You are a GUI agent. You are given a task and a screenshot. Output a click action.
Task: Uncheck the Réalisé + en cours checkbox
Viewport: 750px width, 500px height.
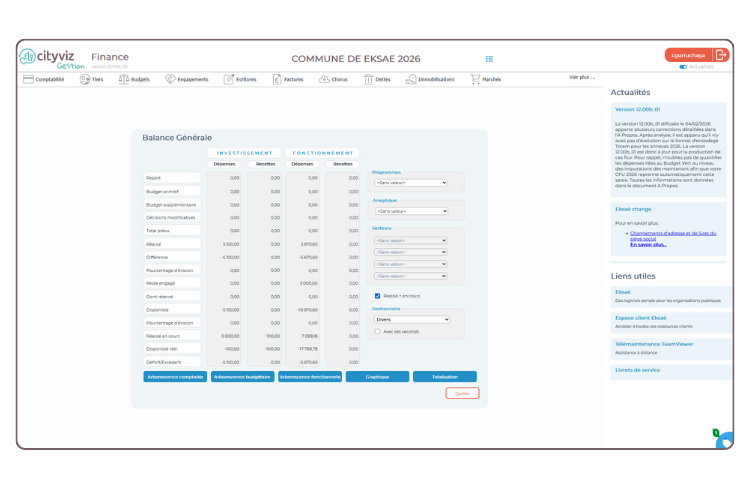tap(377, 296)
